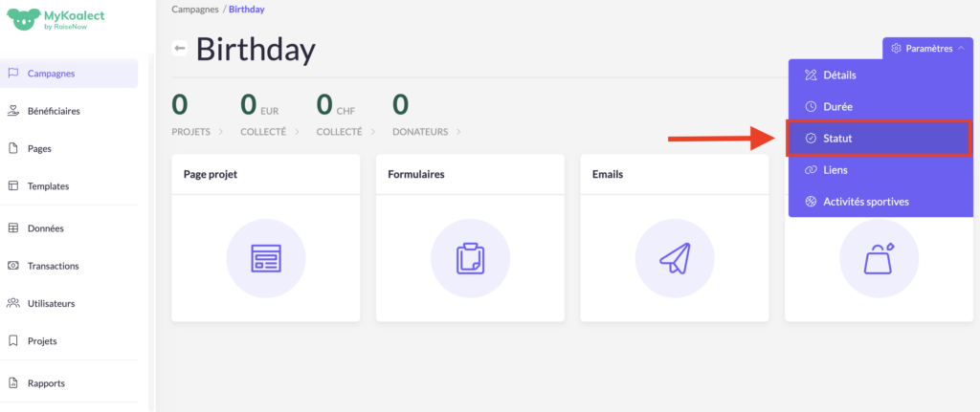Click the shopping bag icon card
The height and width of the screenshot is (412, 980).
[x=878, y=258]
